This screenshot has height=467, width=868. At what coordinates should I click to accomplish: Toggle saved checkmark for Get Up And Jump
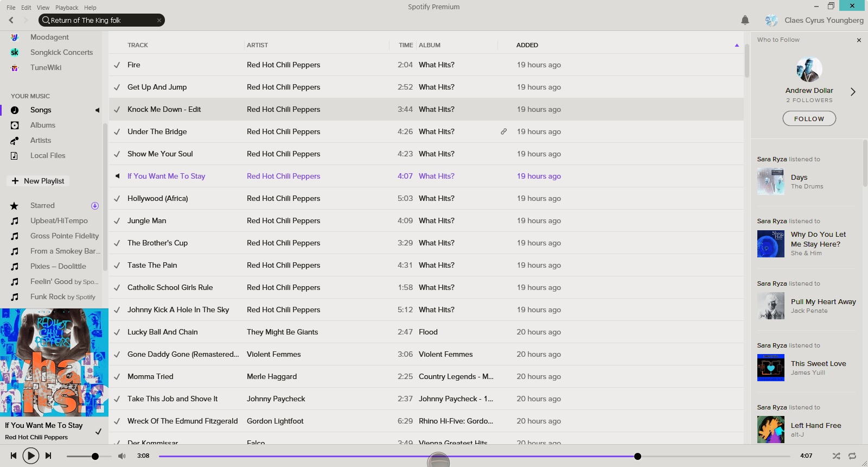pyautogui.click(x=117, y=87)
